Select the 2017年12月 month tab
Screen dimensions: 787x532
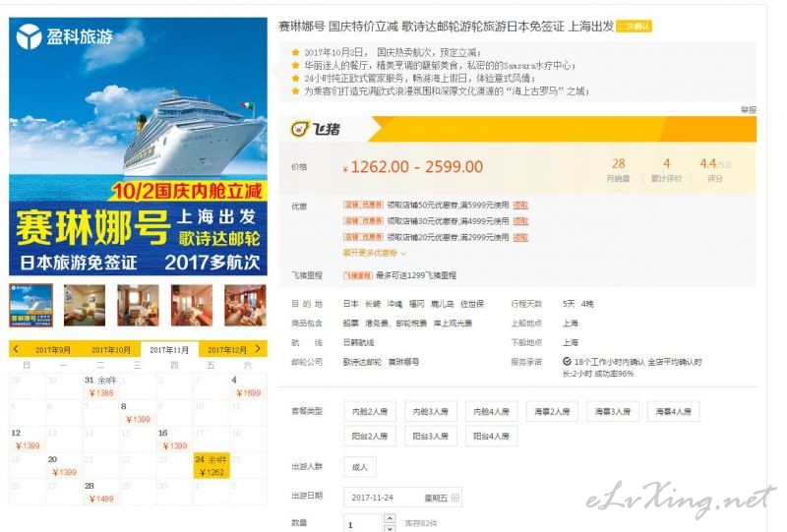pos(227,350)
